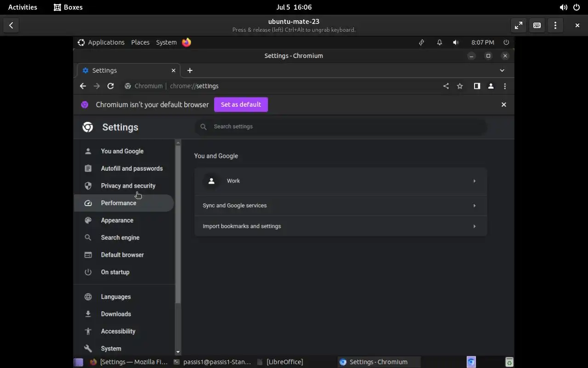Dismiss the default browser infobar
The width and height of the screenshot is (588, 368).
tap(503, 104)
